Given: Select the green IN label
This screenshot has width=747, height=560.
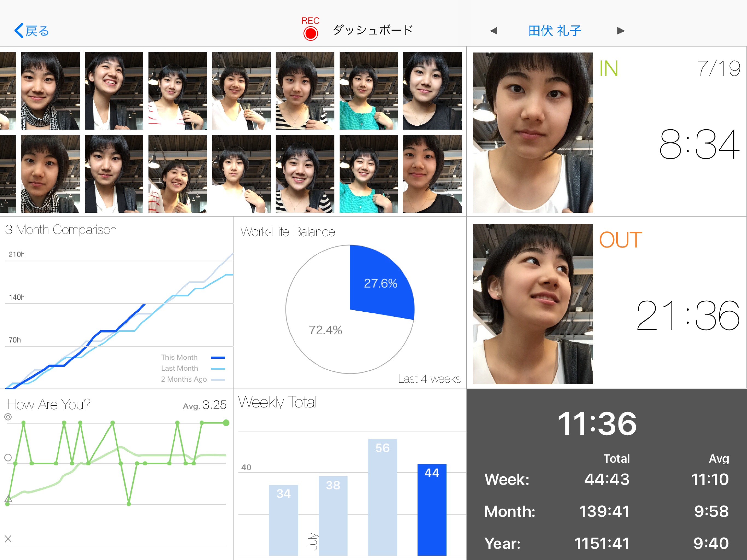Looking at the screenshot, I should pos(609,69).
